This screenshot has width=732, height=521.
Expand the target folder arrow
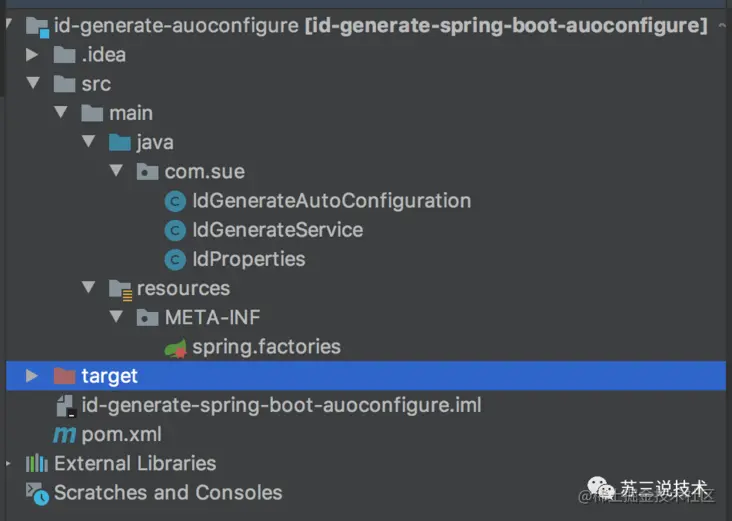31,376
